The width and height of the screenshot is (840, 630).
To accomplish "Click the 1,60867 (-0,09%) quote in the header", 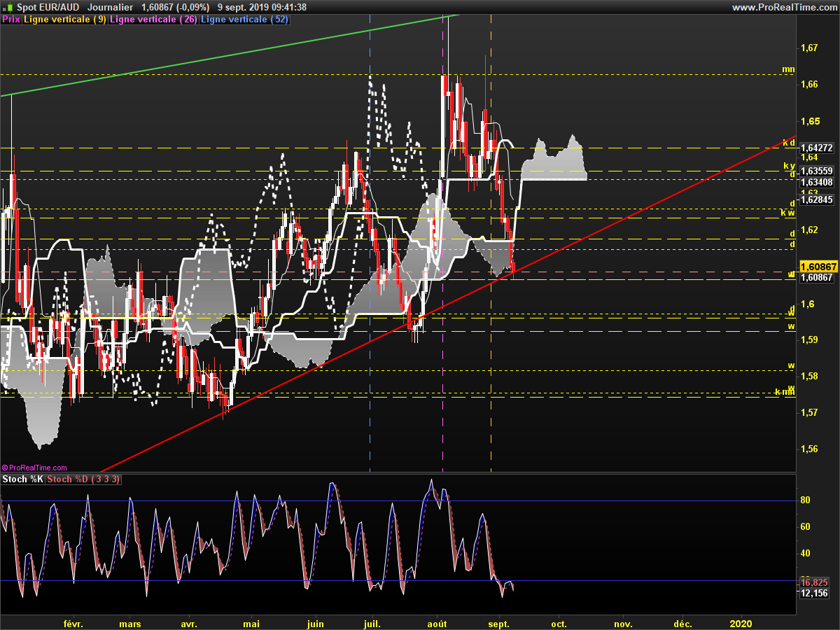I will tap(175, 7).
